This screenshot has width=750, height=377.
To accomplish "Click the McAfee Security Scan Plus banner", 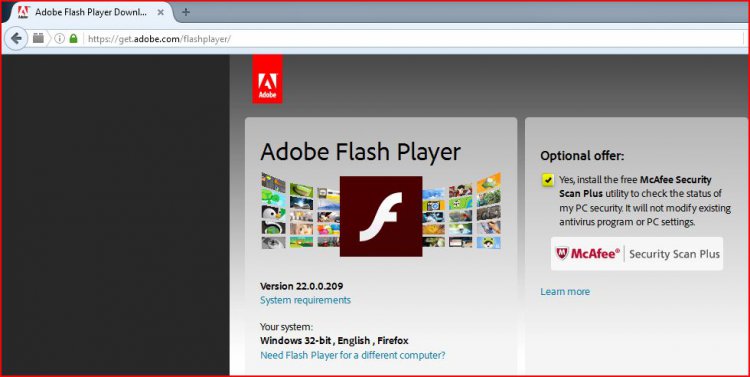I will click(637, 254).
